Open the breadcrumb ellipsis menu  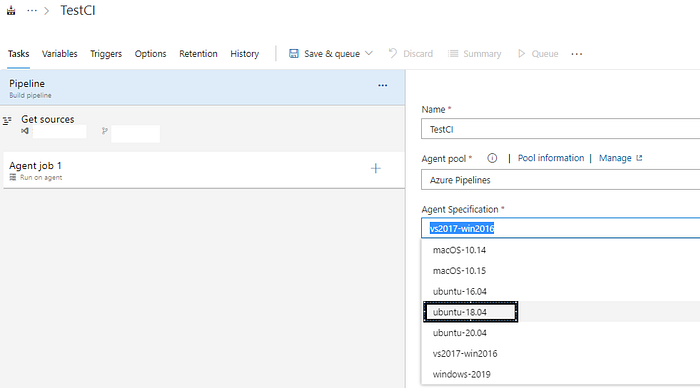[32, 10]
